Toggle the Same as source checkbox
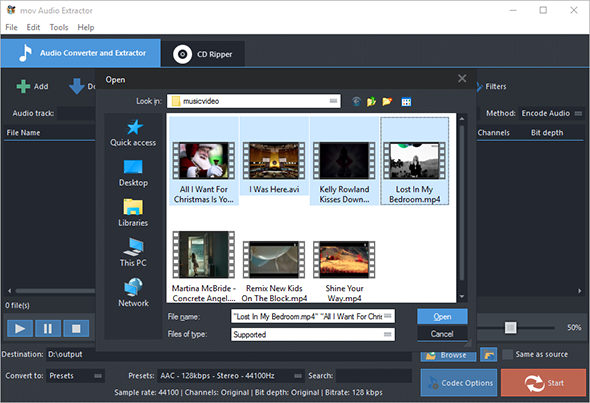 [507, 354]
